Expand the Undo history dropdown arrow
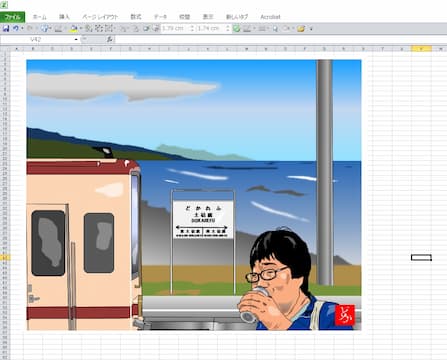The image size is (447, 360). click(22, 29)
